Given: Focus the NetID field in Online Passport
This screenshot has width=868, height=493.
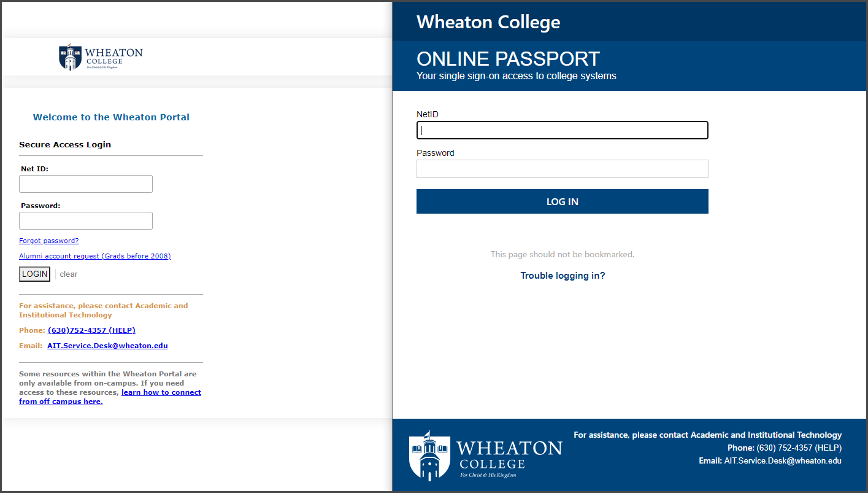Looking at the screenshot, I should click(563, 130).
